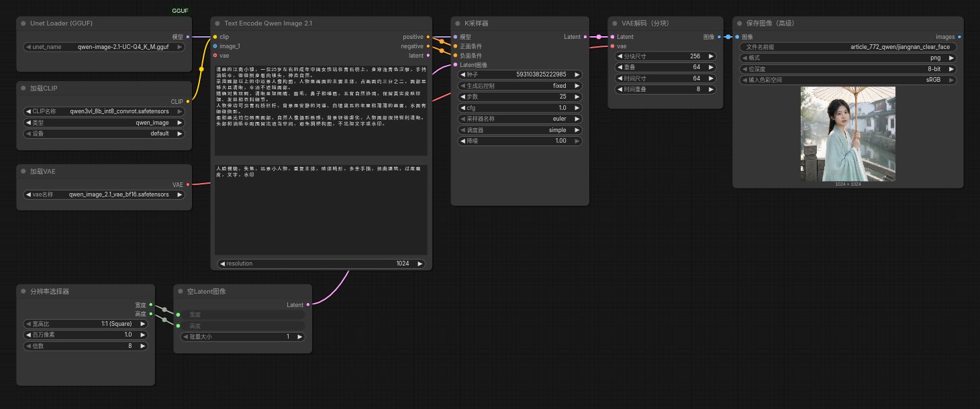Click the GGUF badge above Unet Loader
This screenshot has width=980, height=409.
click(180, 11)
